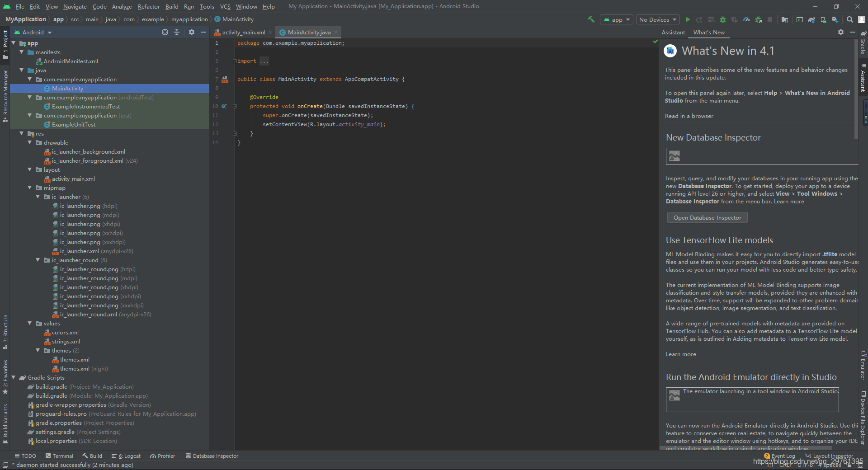Open the app run configuration dropdown
The image size is (868, 470).
(616, 19)
